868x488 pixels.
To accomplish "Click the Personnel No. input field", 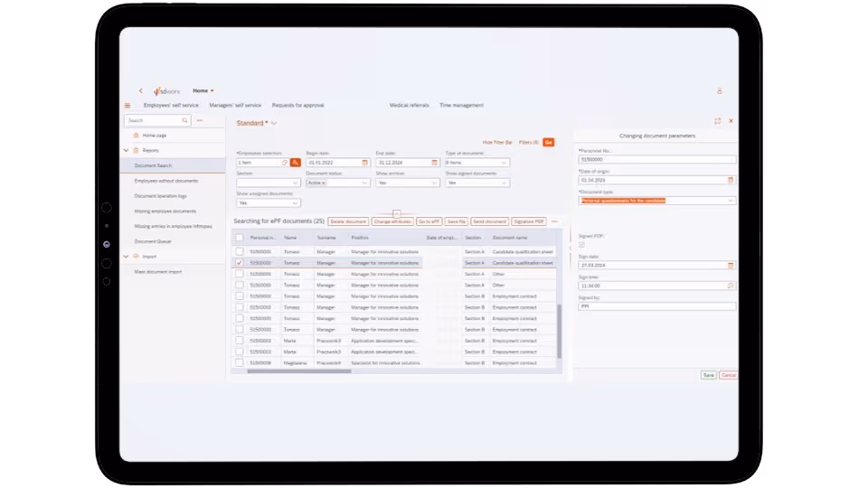I will coord(657,160).
